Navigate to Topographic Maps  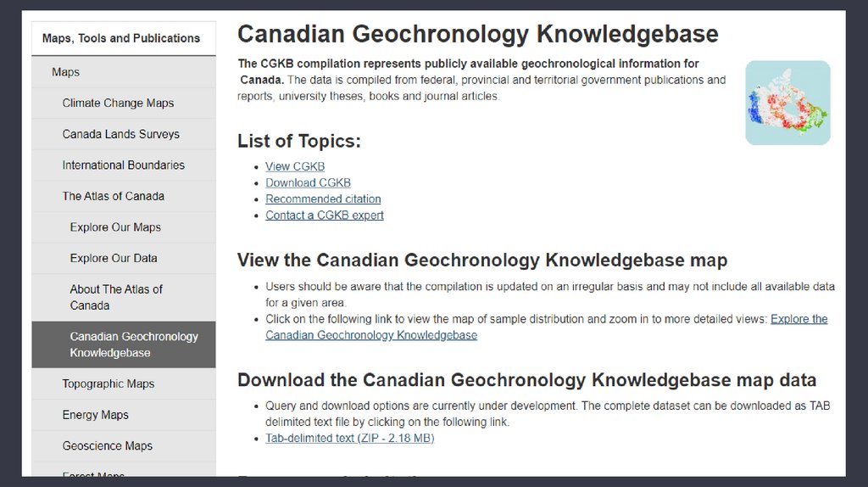coord(108,383)
